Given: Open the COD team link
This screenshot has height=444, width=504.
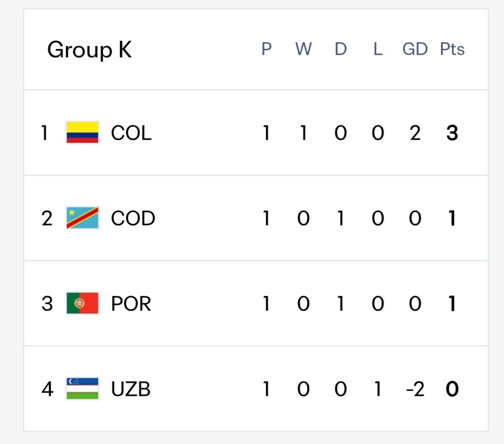Looking at the screenshot, I should tap(133, 218).
